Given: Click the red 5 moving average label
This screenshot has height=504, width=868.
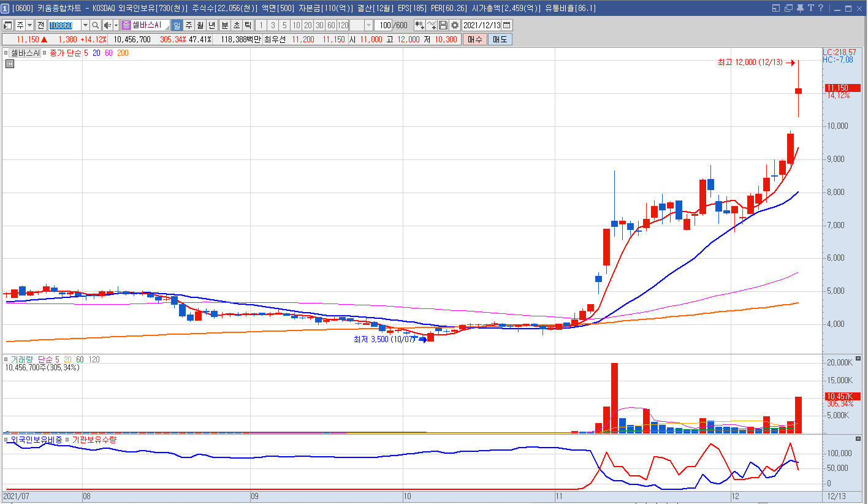Looking at the screenshot, I should 86,53.
